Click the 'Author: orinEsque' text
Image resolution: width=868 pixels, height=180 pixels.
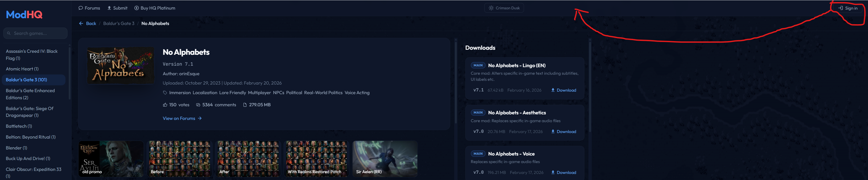point(181,74)
